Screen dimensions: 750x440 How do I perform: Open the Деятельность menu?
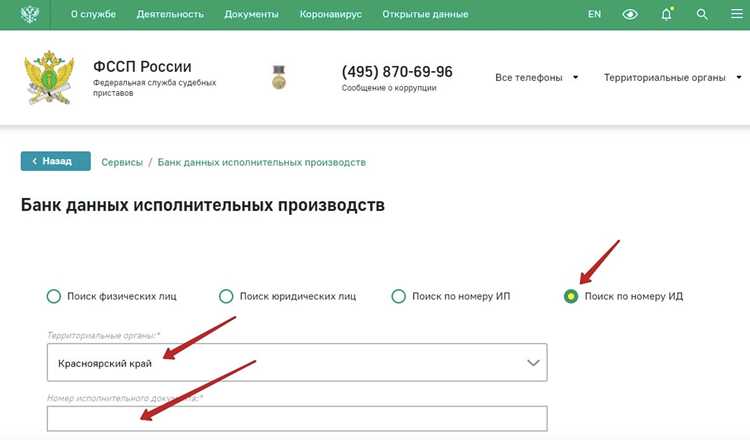(170, 14)
